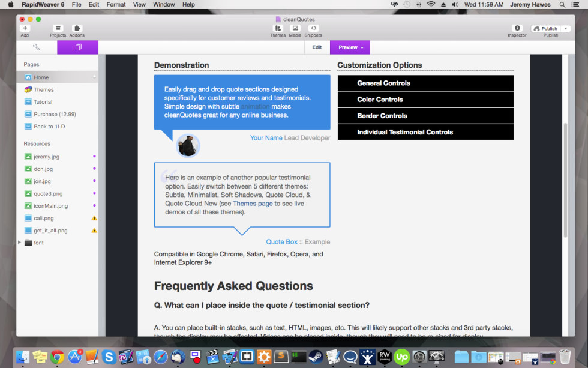
Task: Click warning icon beside cali.png
Action: coord(94,218)
